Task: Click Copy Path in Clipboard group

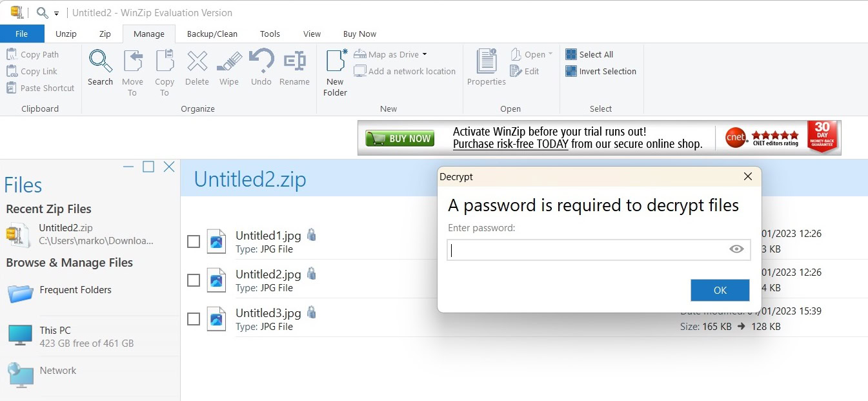Action: pos(33,54)
